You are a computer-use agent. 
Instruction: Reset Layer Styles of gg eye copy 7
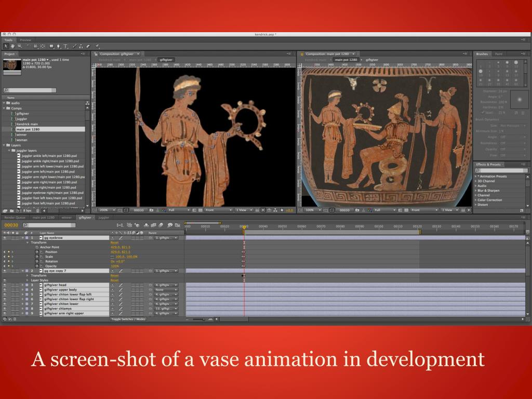[x=114, y=280]
